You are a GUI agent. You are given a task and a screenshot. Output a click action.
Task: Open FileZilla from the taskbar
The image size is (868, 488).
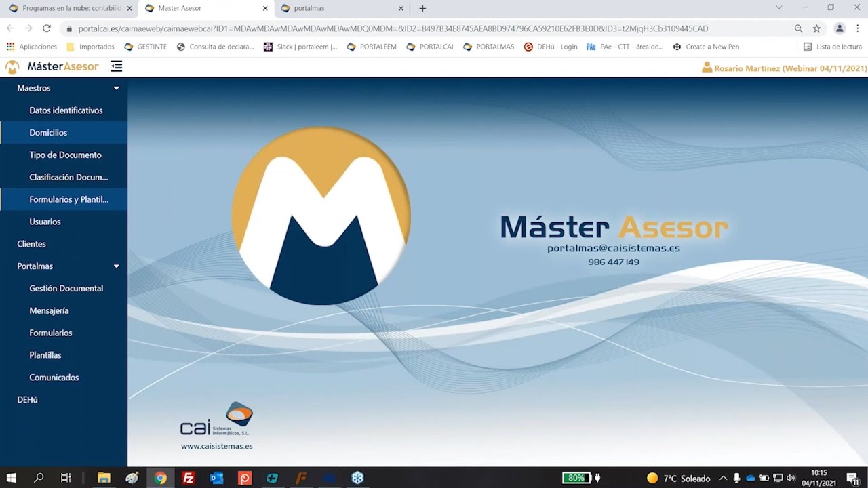189,478
